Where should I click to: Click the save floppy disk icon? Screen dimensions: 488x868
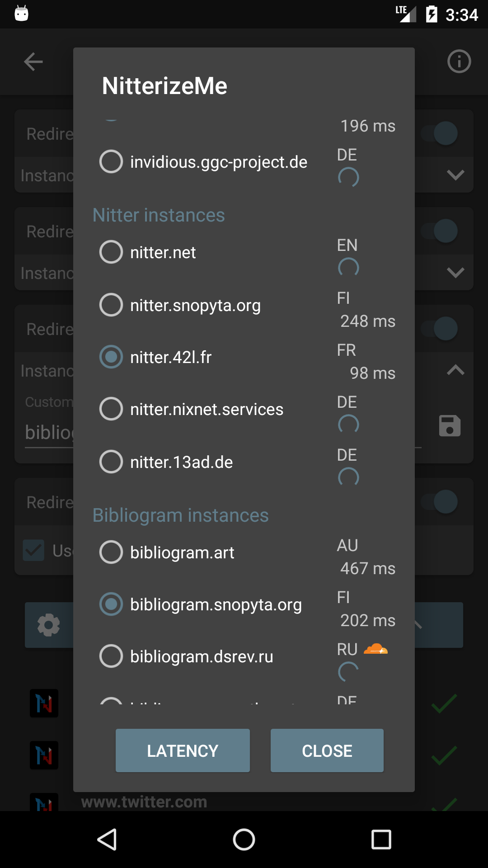pyautogui.click(x=450, y=426)
